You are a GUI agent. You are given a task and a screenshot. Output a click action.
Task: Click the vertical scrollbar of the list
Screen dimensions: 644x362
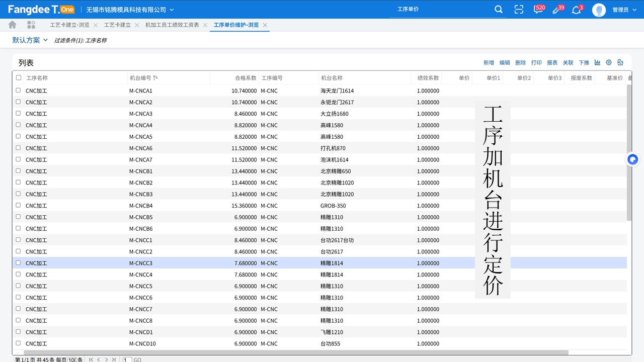tap(629, 152)
